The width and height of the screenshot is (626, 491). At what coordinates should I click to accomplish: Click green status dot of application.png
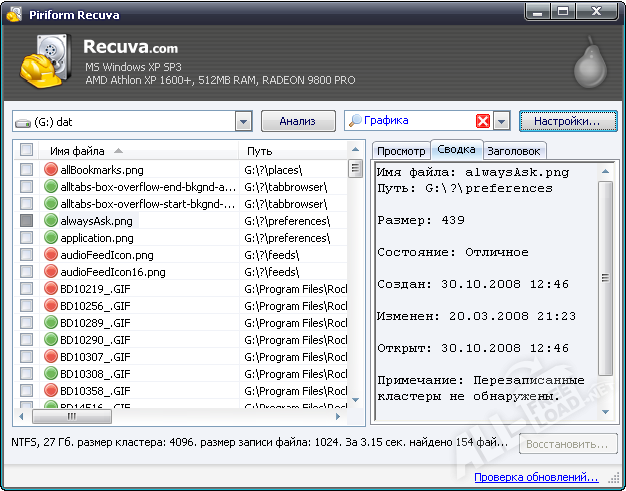[52, 238]
